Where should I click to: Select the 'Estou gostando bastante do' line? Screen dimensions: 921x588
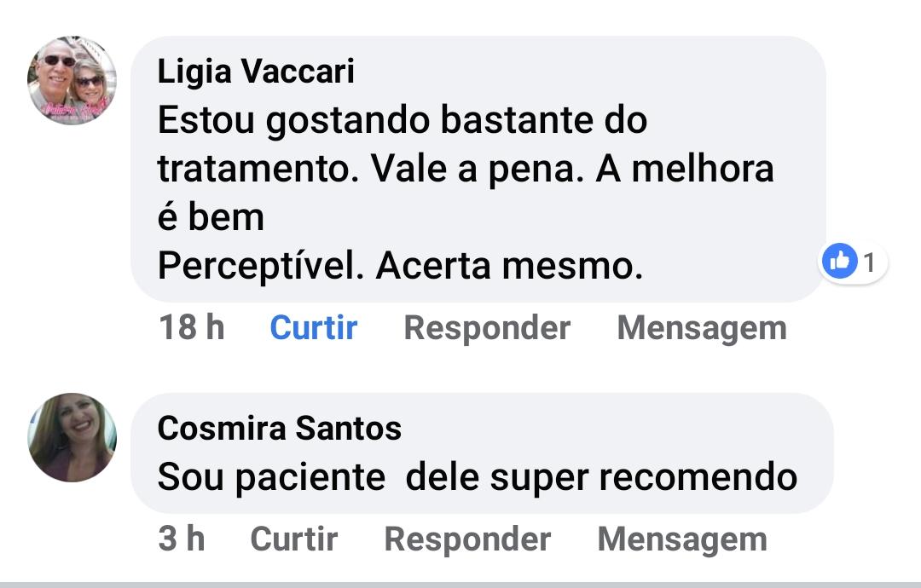coord(403,120)
